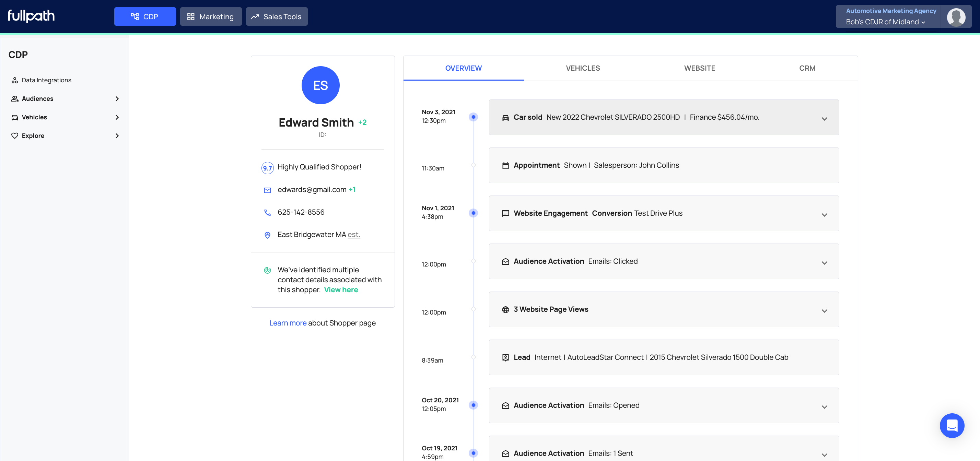Click the Data Integrations sidebar item

[x=46, y=80]
